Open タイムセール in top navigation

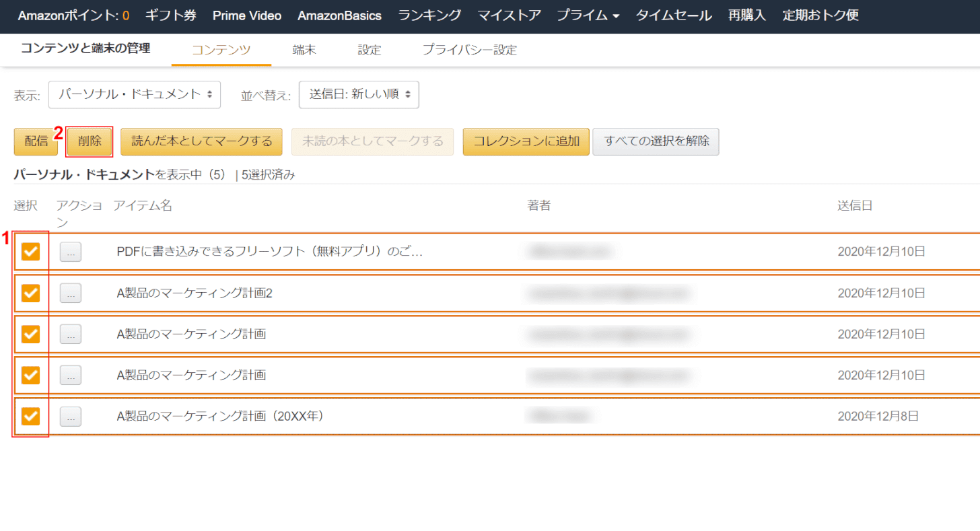tap(674, 15)
